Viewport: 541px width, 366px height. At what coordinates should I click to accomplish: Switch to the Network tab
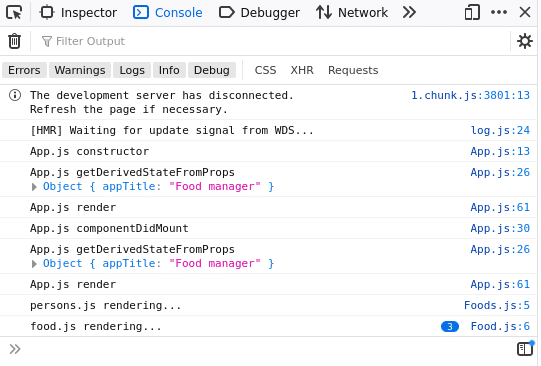pos(352,13)
